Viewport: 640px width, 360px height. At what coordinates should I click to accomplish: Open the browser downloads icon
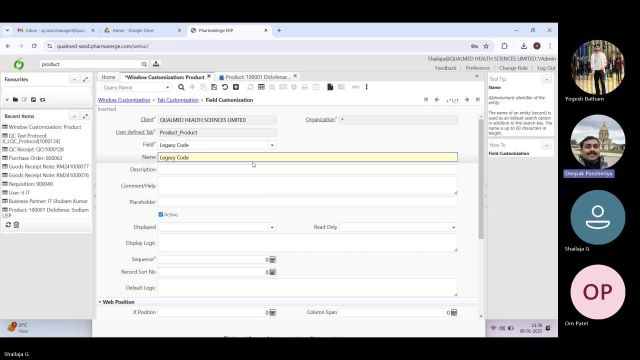[524, 46]
